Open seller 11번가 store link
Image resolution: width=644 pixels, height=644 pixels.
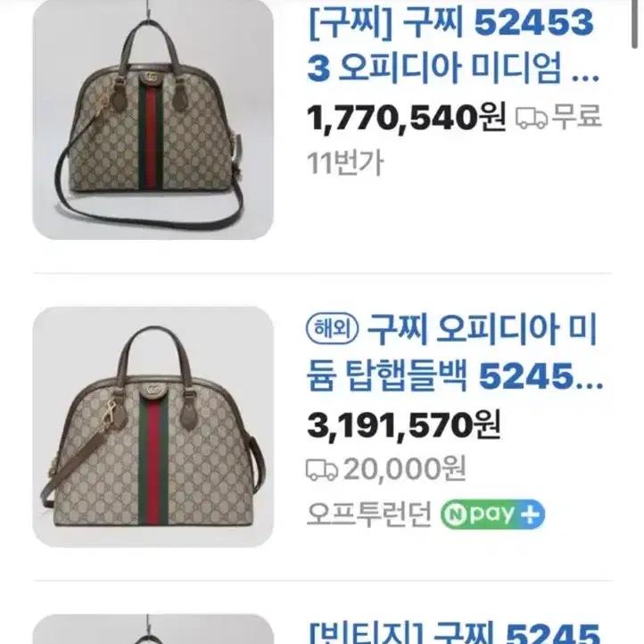point(345,163)
